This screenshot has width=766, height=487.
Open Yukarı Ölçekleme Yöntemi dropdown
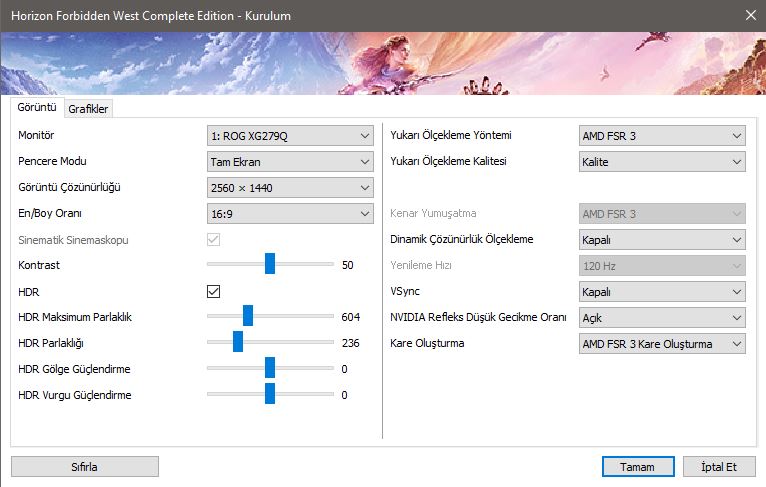tap(662, 136)
